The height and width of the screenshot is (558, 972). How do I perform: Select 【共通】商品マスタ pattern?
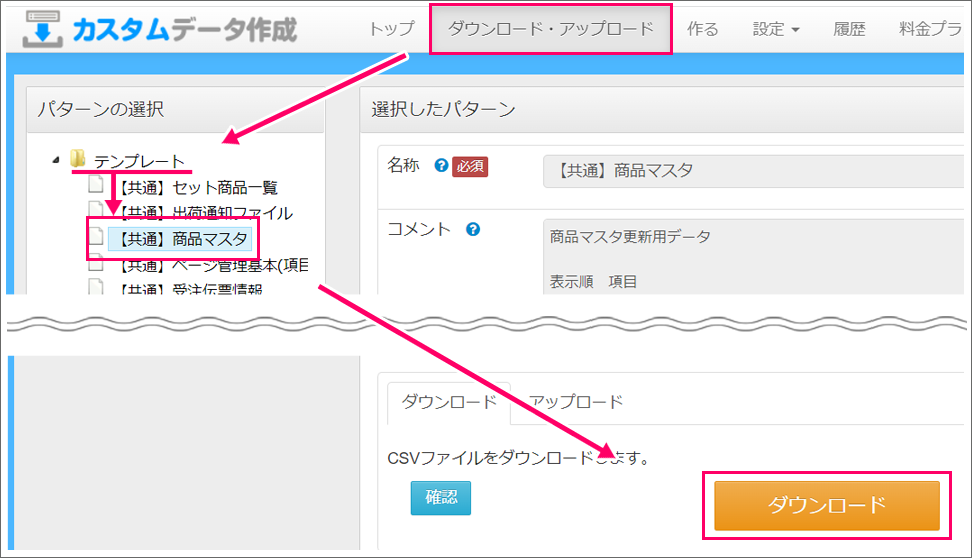(x=182, y=239)
